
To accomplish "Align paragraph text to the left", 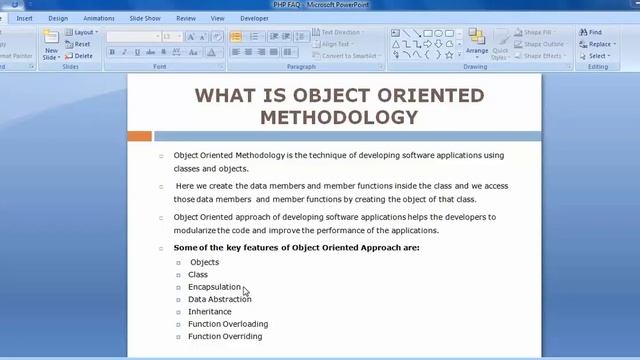I will tap(236, 52).
